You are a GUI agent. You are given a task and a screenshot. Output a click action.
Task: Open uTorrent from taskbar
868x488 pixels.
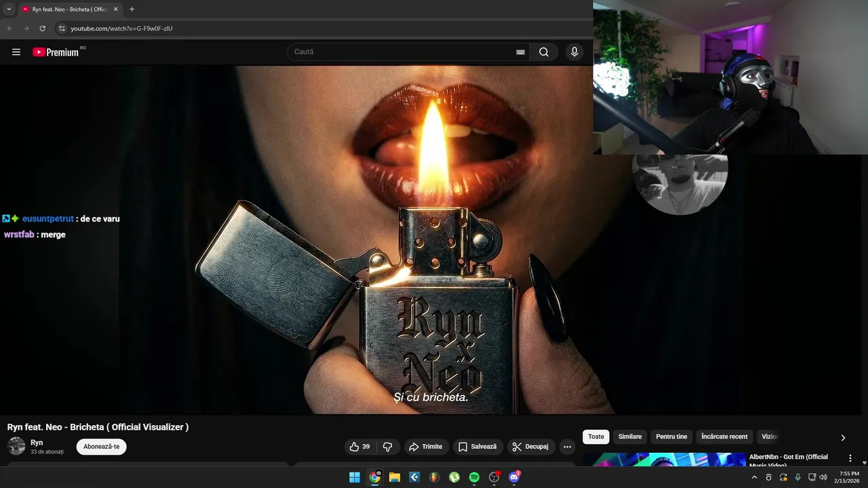pyautogui.click(x=454, y=477)
